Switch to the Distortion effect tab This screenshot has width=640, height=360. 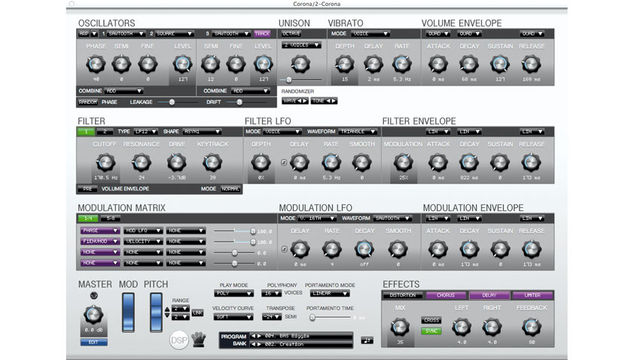[402, 295]
